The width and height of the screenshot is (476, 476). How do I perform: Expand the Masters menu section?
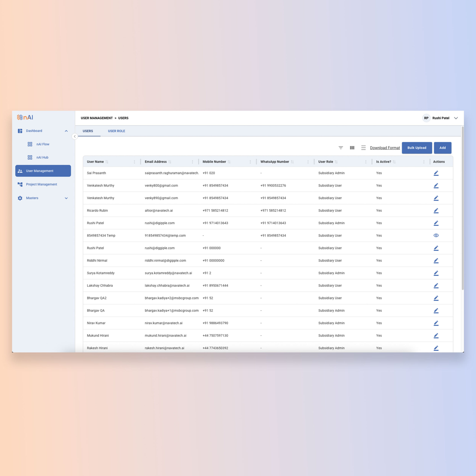[x=66, y=198]
